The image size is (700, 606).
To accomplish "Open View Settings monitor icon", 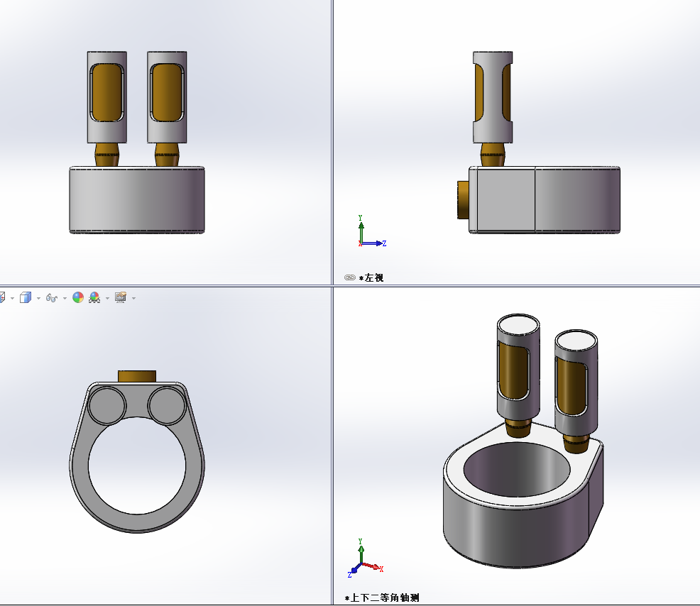I will [121, 297].
